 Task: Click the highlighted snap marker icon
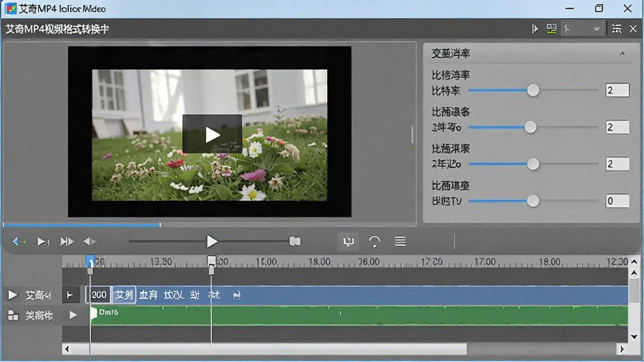pos(348,241)
